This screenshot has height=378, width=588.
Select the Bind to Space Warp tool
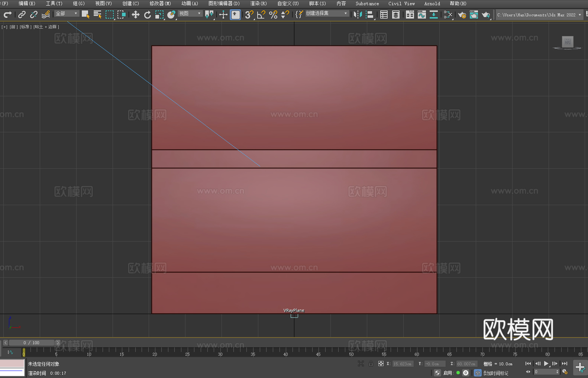pyautogui.click(x=46, y=14)
